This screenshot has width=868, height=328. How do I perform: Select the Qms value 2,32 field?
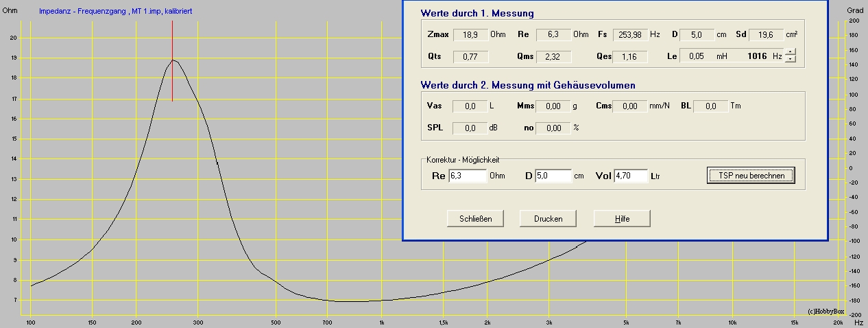click(x=553, y=56)
